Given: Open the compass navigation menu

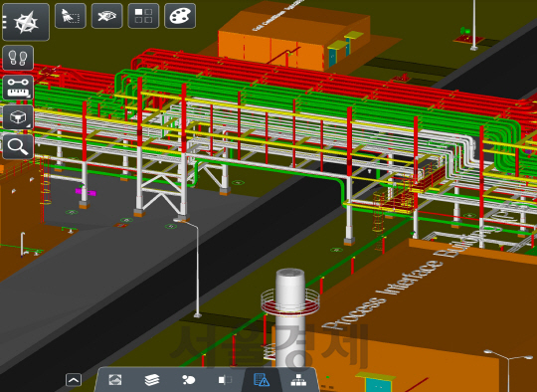Looking at the screenshot, I should 26,22.
